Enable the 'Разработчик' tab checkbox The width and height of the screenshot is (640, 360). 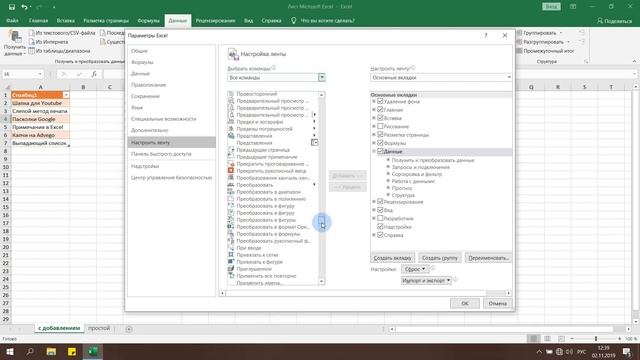tap(380, 218)
